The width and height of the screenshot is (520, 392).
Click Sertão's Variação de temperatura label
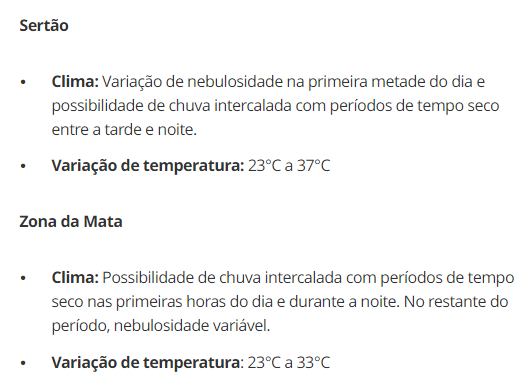[x=148, y=166]
